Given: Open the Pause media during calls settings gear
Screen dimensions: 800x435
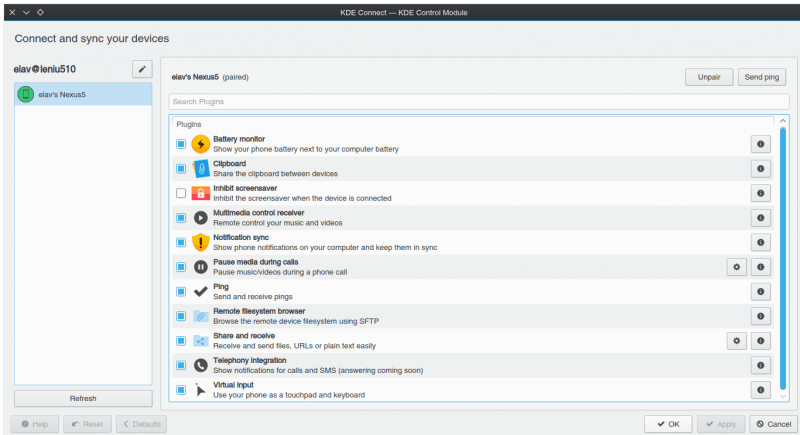Looking at the screenshot, I should point(737,267).
